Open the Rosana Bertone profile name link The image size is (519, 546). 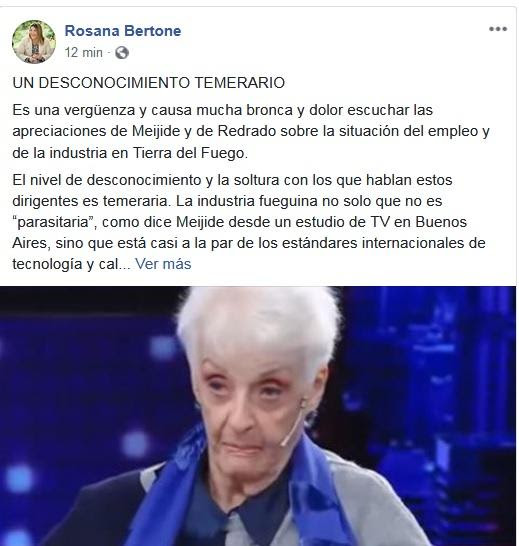point(123,31)
